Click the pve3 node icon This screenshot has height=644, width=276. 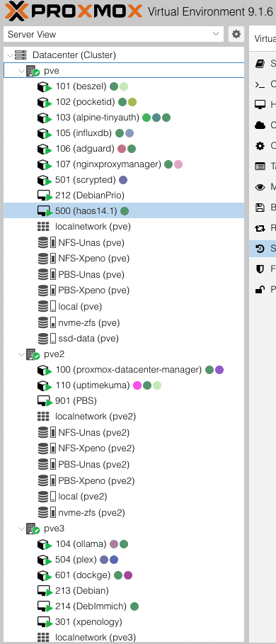pyautogui.click(x=33, y=528)
